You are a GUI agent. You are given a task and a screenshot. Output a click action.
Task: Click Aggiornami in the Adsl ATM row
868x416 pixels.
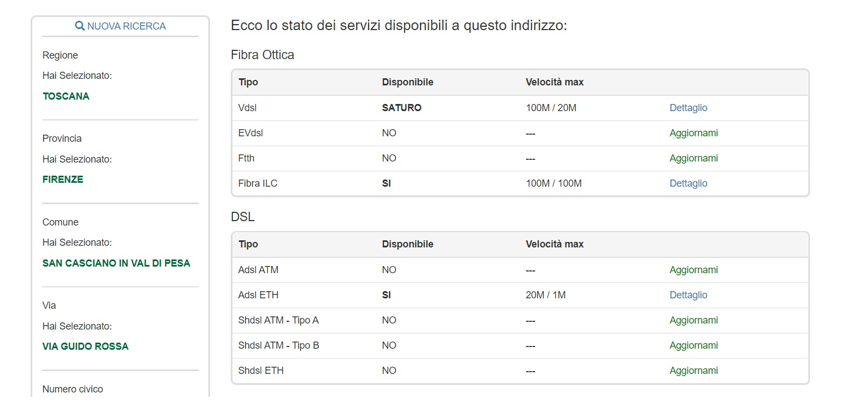(694, 270)
